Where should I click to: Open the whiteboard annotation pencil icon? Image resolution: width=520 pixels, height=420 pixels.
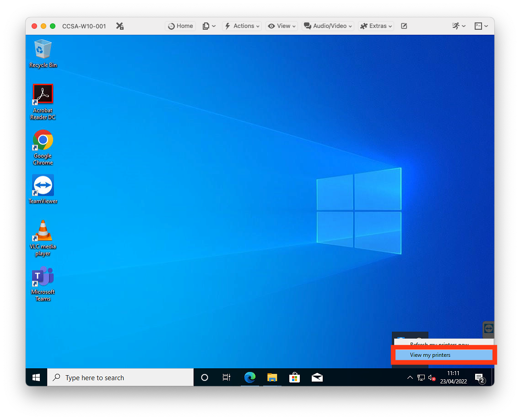click(404, 26)
